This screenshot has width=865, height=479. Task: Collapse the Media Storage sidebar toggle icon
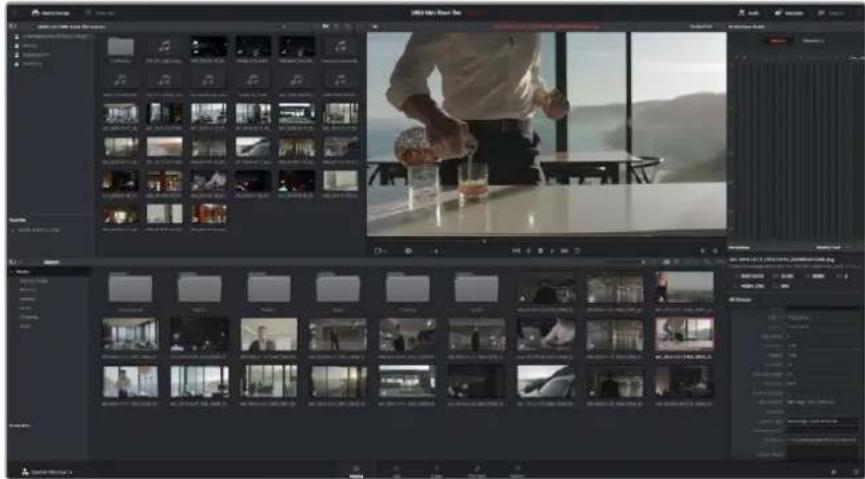13,26
